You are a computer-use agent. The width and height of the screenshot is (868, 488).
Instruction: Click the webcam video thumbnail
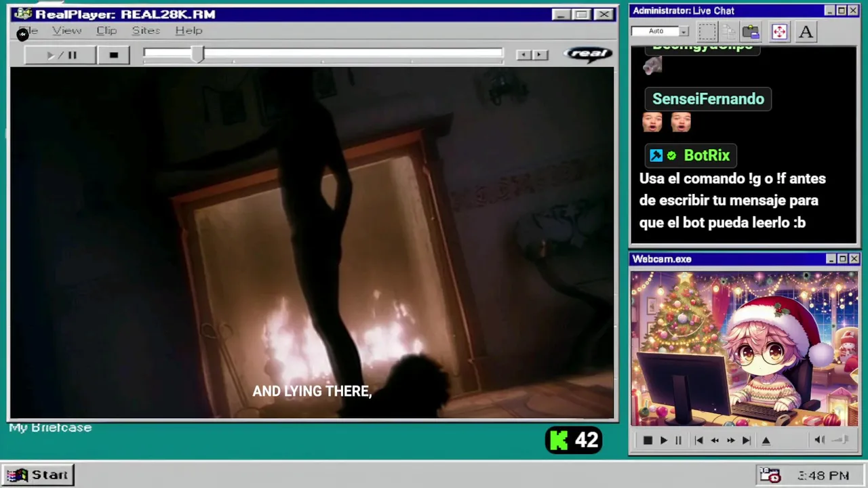[x=744, y=349]
